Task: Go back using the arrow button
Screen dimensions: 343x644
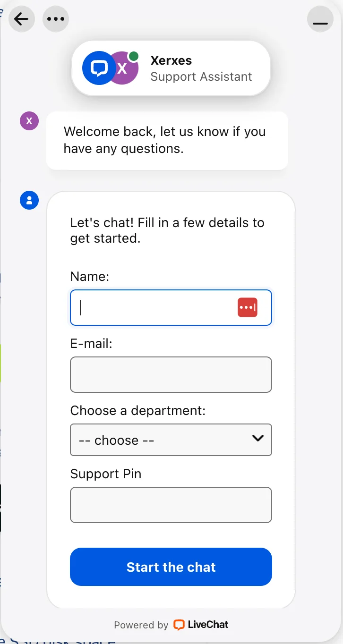Action: [21, 19]
